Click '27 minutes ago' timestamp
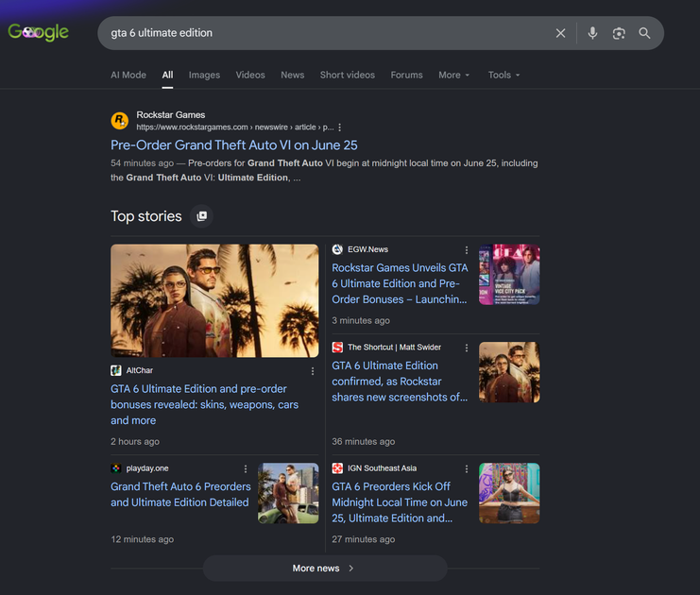700x595 pixels. (x=364, y=539)
